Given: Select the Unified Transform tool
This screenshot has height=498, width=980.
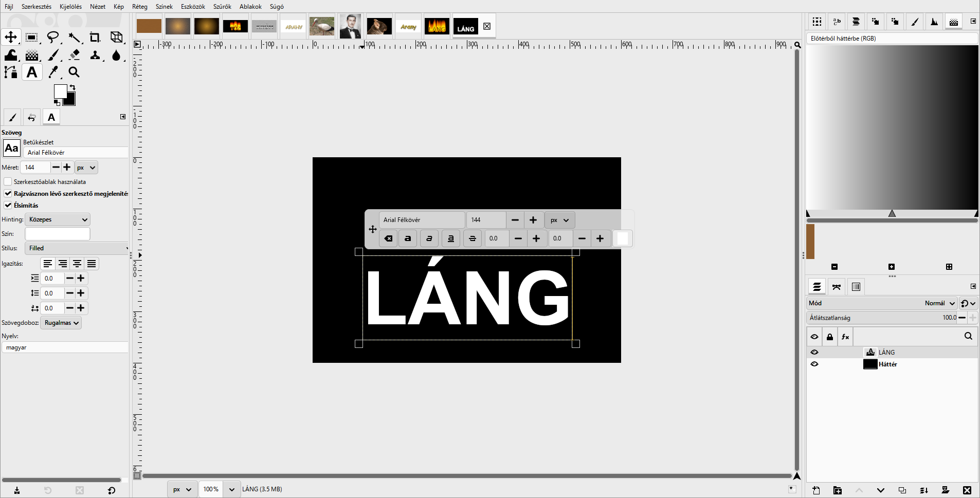Looking at the screenshot, I should 117,37.
